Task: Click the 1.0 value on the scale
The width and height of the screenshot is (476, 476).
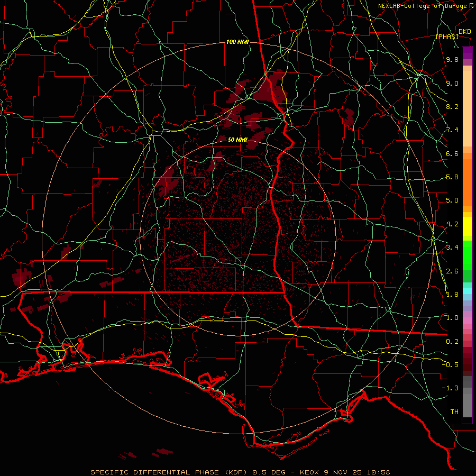Action: (x=452, y=318)
